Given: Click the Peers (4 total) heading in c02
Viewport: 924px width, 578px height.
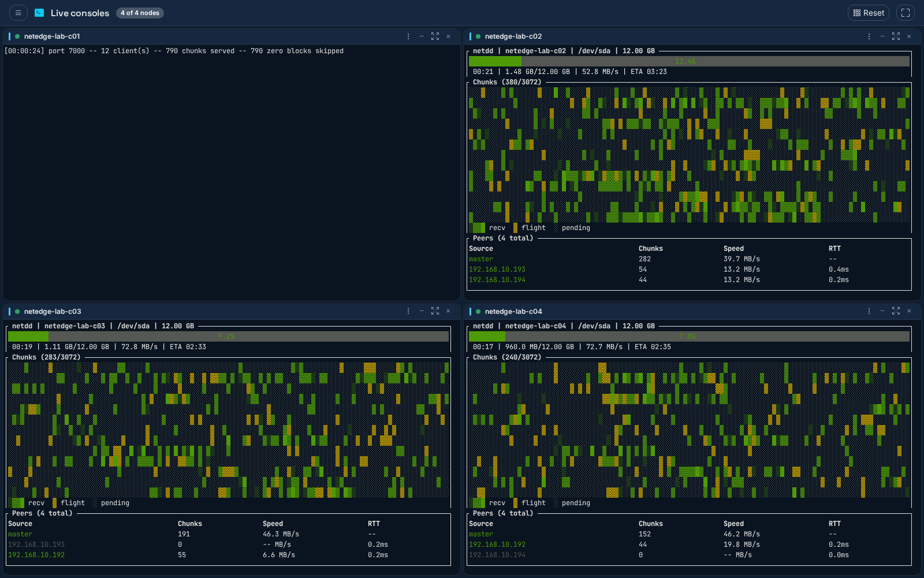Looking at the screenshot, I should pyautogui.click(x=503, y=238).
